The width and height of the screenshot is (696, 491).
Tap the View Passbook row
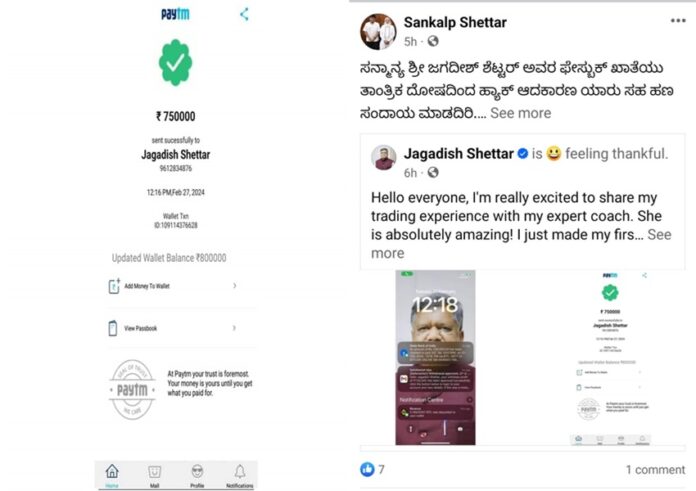(x=173, y=328)
